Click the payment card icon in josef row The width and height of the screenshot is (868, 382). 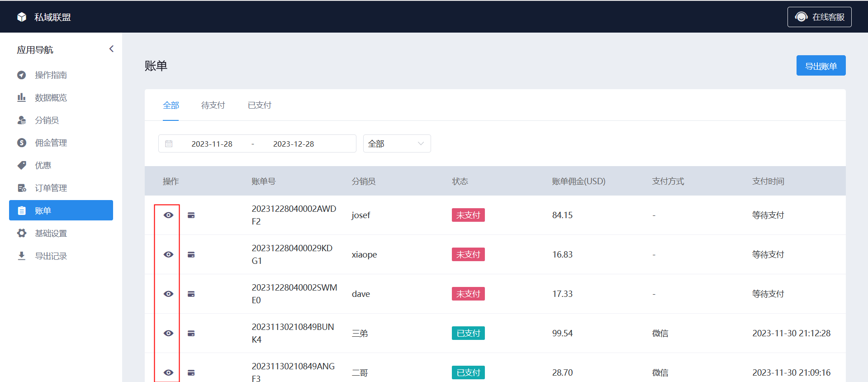coord(191,215)
